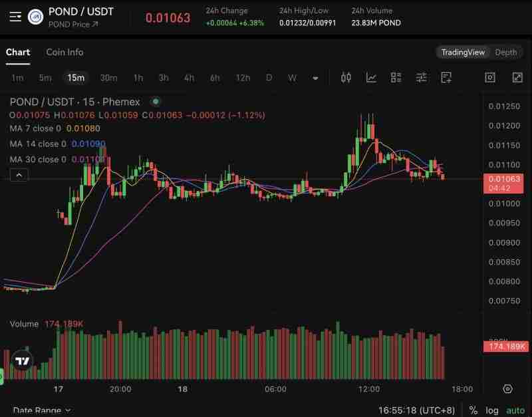Enter fullscreen mode via expand icon
This screenshot has width=532, height=417.
point(517,78)
